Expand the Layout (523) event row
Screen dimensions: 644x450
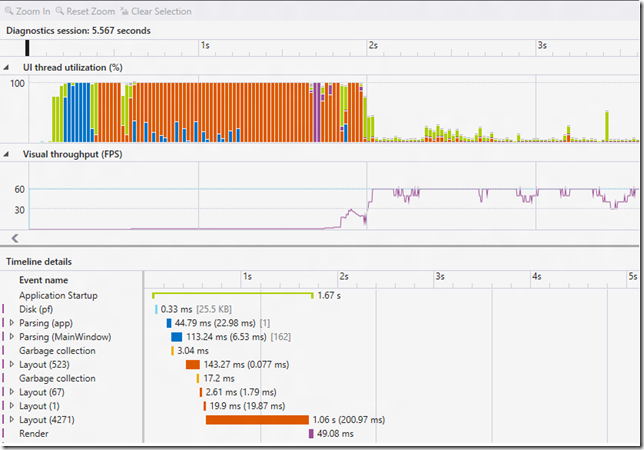click(x=12, y=364)
